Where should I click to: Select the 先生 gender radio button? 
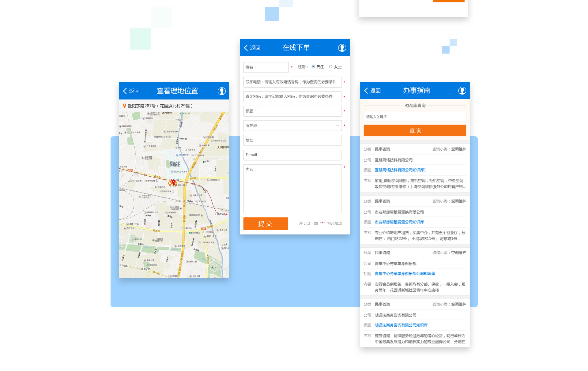pos(313,67)
